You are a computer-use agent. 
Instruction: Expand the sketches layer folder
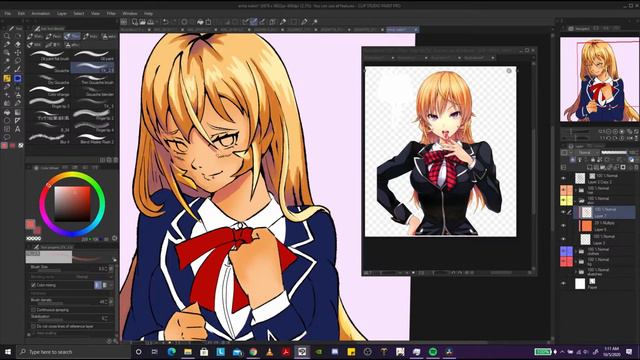click(576, 272)
